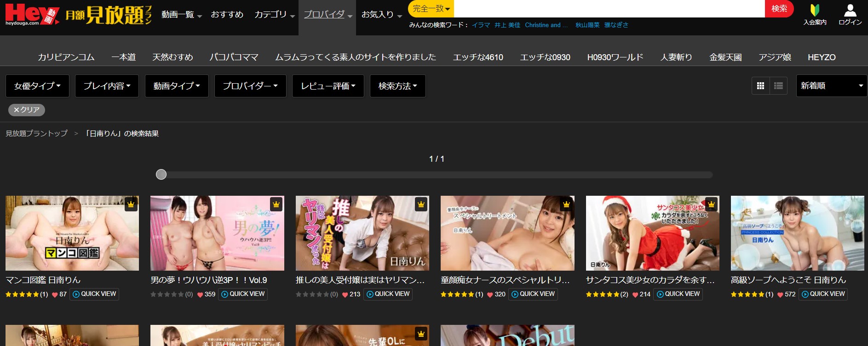The image size is (868, 346).
Task: Click the page slider handle under 1 / 1
Action: click(161, 175)
